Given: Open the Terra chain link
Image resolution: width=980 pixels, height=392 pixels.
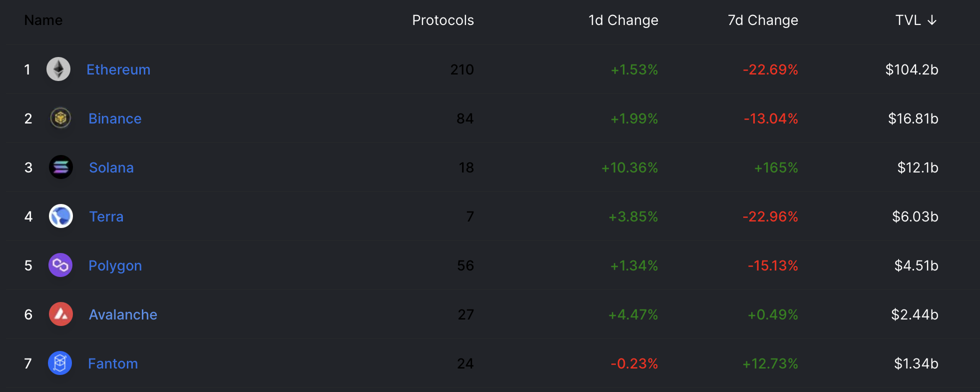Looking at the screenshot, I should click(x=106, y=216).
